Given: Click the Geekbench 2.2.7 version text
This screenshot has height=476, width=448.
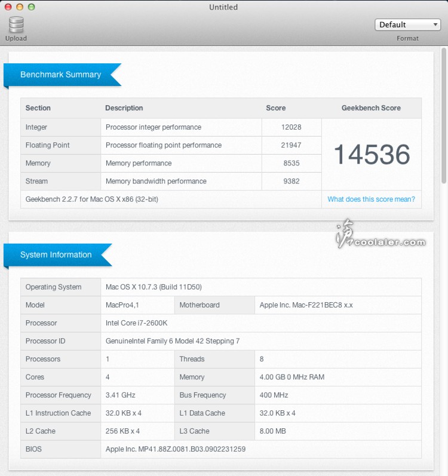Looking at the screenshot, I should [91, 199].
